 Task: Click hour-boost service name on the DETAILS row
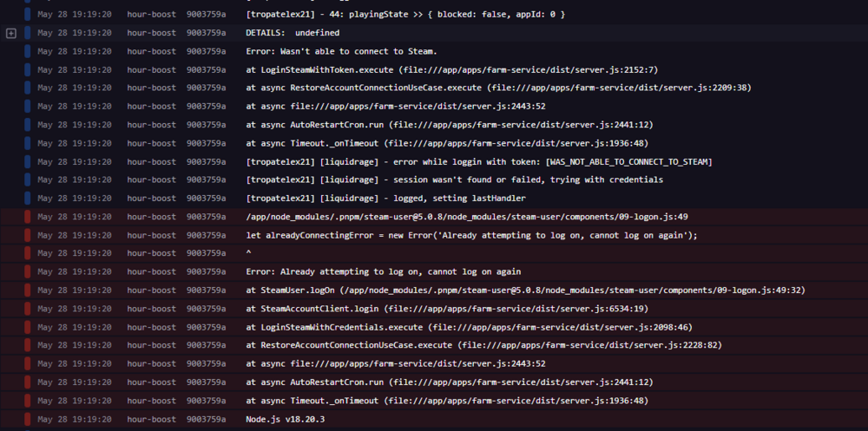(151, 33)
